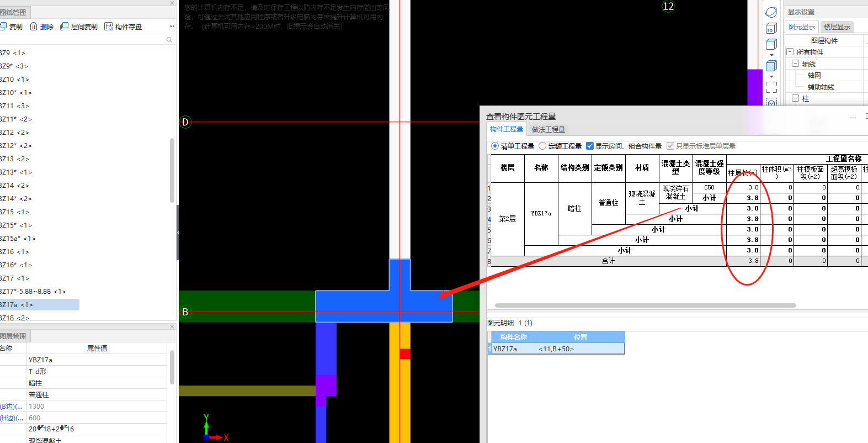Click the 600 section height value

97,418
